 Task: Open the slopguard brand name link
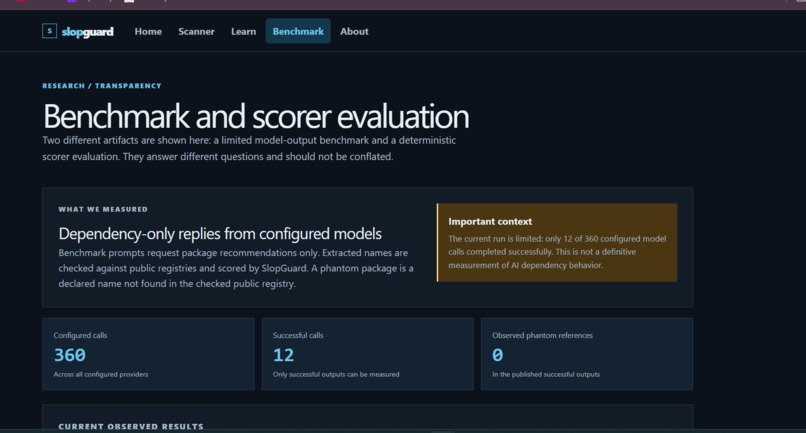click(x=87, y=32)
